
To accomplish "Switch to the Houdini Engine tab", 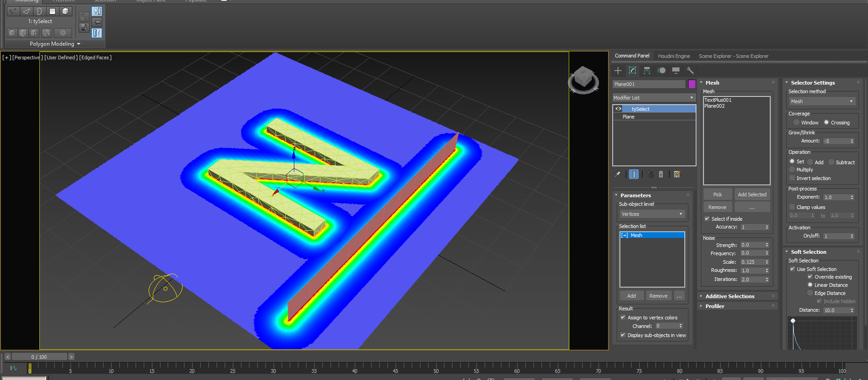I will (x=674, y=56).
